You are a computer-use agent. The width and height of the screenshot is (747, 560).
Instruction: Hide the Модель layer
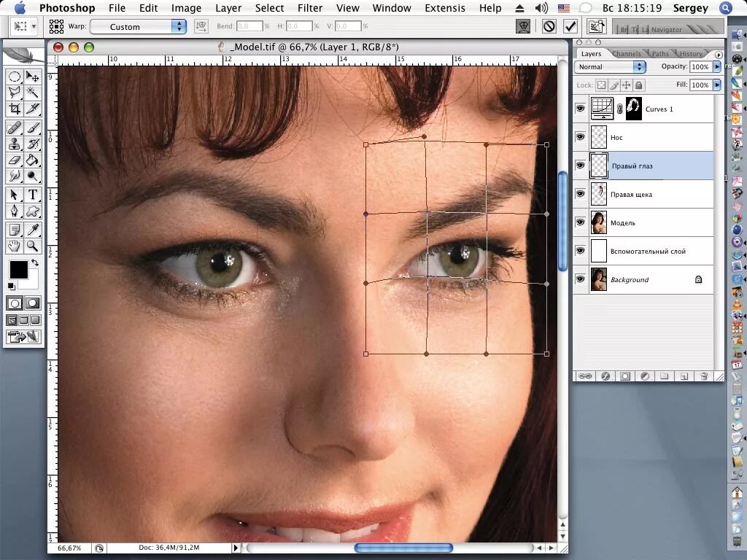580,222
